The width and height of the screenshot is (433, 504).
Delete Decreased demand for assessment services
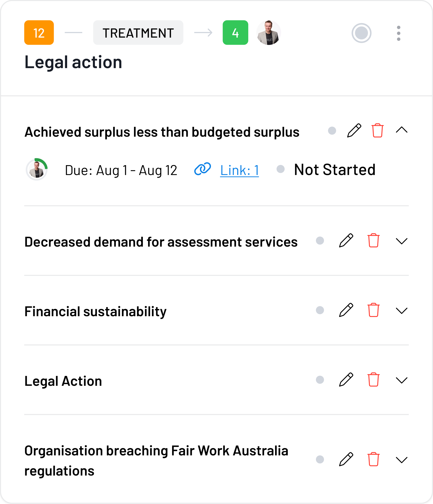pyautogui.click(x=373, y=241)
